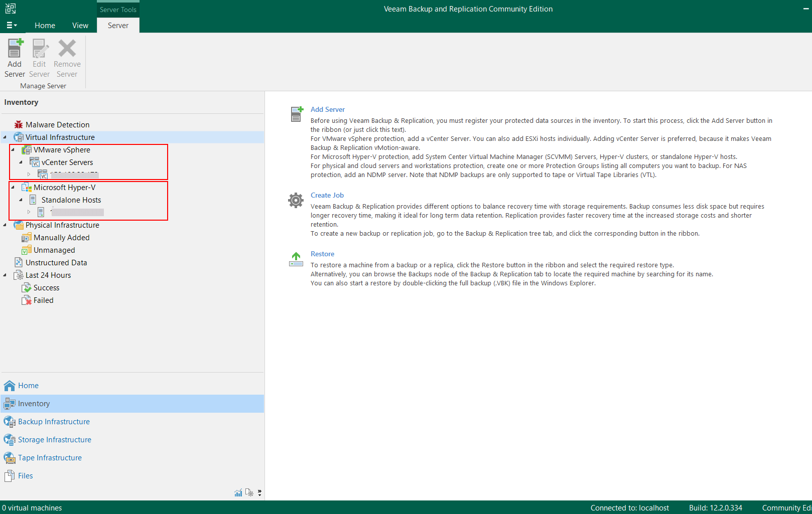Click the Add Server link in main pane
The image size is (812, 514).
328,109
